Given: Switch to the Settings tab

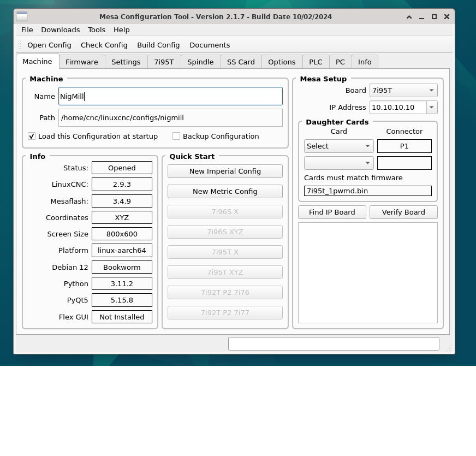Looking at the screenshot, I should [x=126, y=62].
